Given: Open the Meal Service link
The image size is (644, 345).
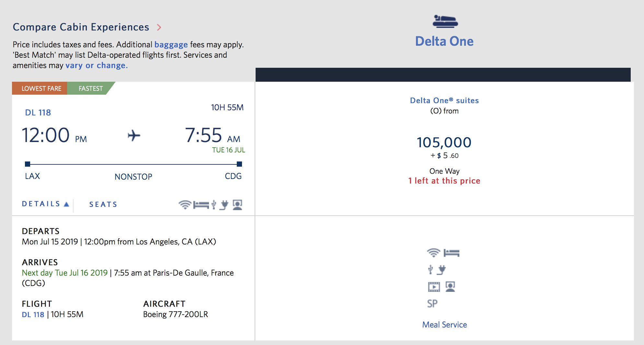Looking at the screenshot, I should 444,325.
